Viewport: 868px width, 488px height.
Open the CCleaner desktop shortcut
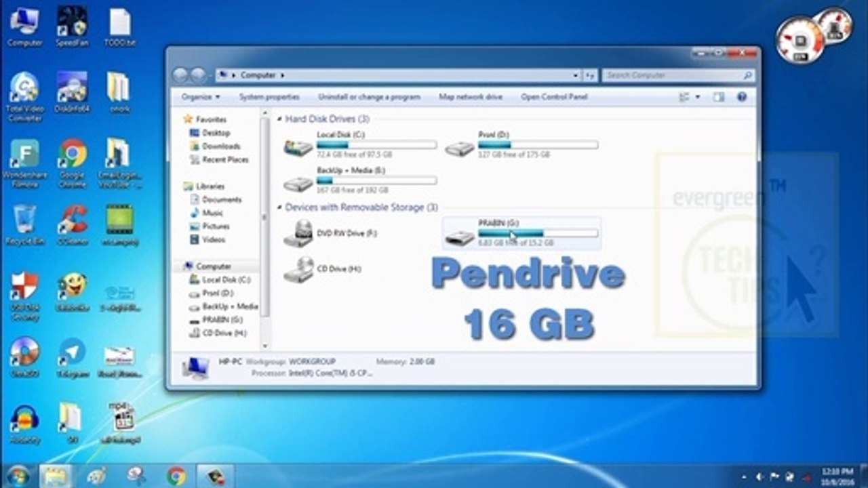click(x=72, y=225)
